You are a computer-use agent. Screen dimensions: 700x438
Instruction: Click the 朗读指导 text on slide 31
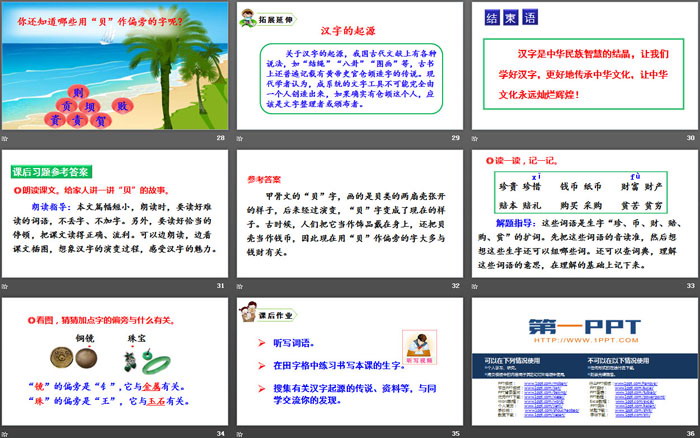pyautogui.click(x=50, y=207)
